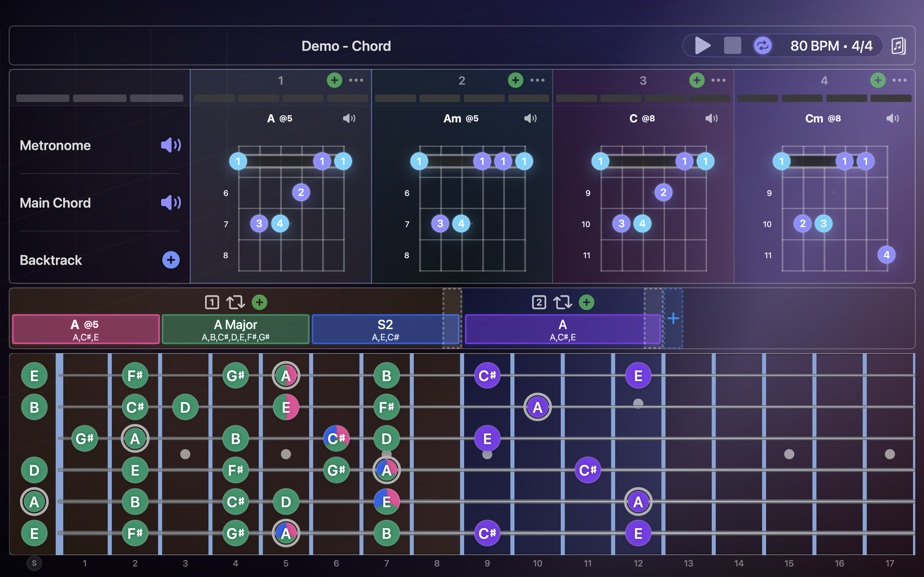Mute the Am chord card speaker
This screenshot has height=577, width=924.
(530, 118)
